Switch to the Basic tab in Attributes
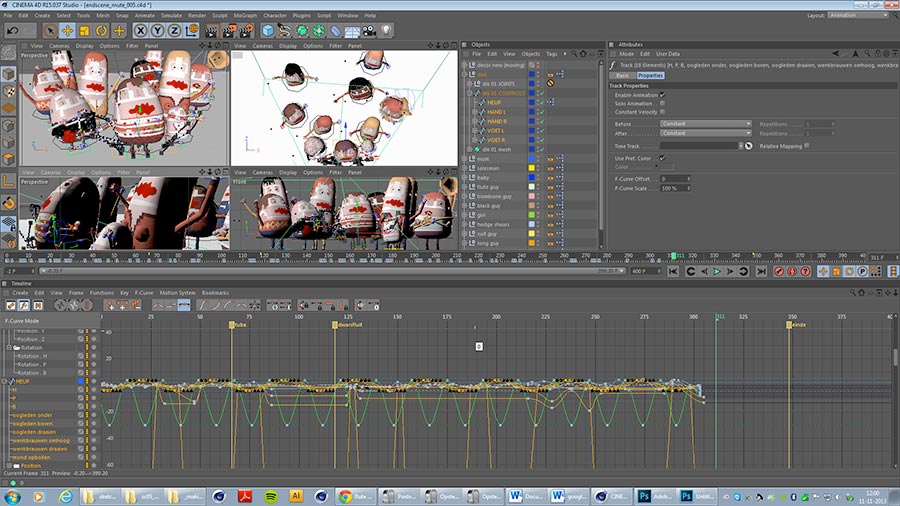 [x=621, y=75]
